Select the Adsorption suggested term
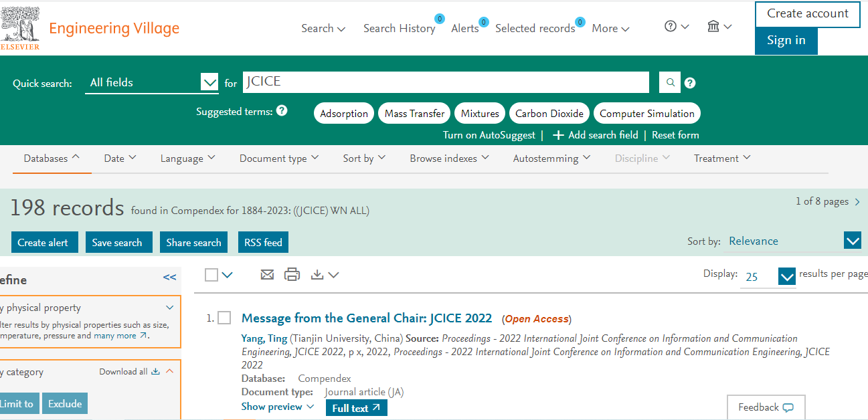868x420 pixels. click(x=344, y=114)
